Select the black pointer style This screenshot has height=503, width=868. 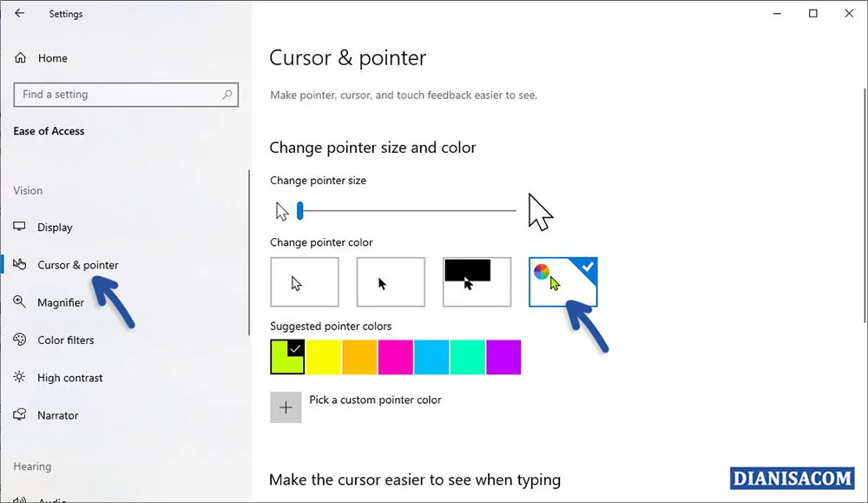coord(390,281)
